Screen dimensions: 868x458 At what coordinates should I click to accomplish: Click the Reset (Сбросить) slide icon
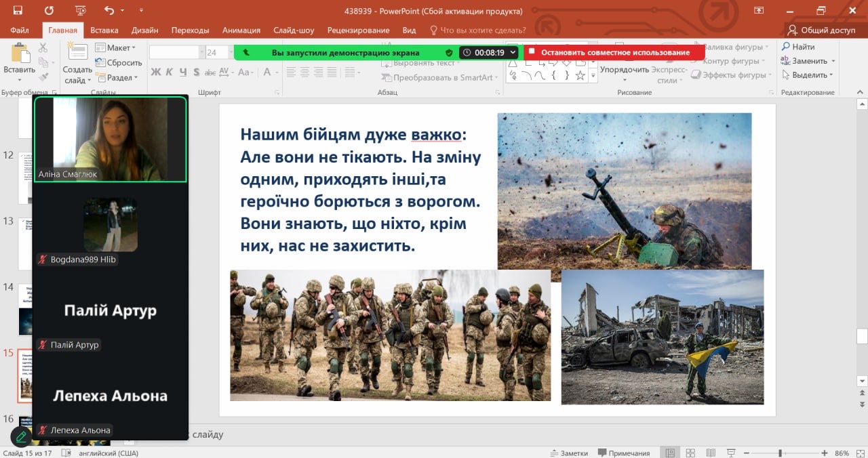pyautogui.click(x=119, y=62)
